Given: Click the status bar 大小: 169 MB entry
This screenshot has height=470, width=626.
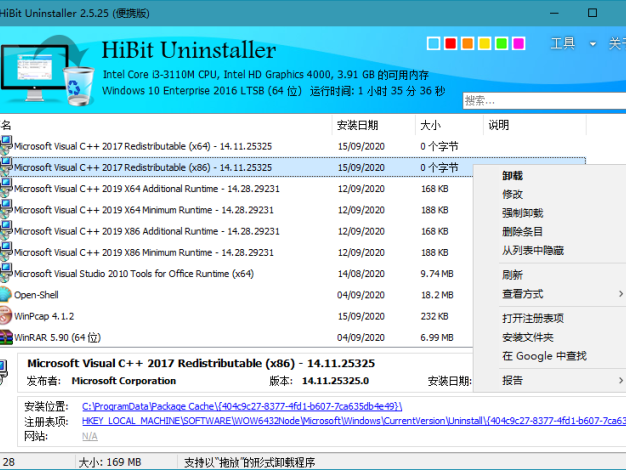Looking at the screenshot, I should pyautogui.click(x=110, y=462).
